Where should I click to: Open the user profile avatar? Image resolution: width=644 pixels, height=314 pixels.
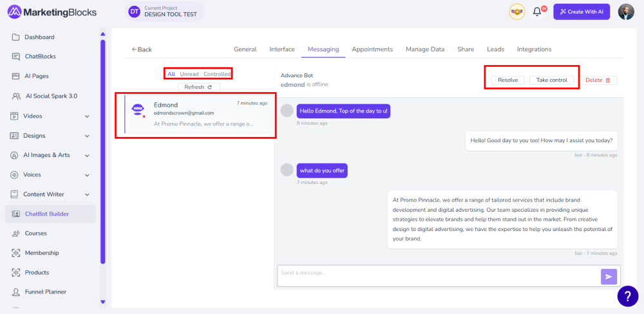(x=626, y=12)
